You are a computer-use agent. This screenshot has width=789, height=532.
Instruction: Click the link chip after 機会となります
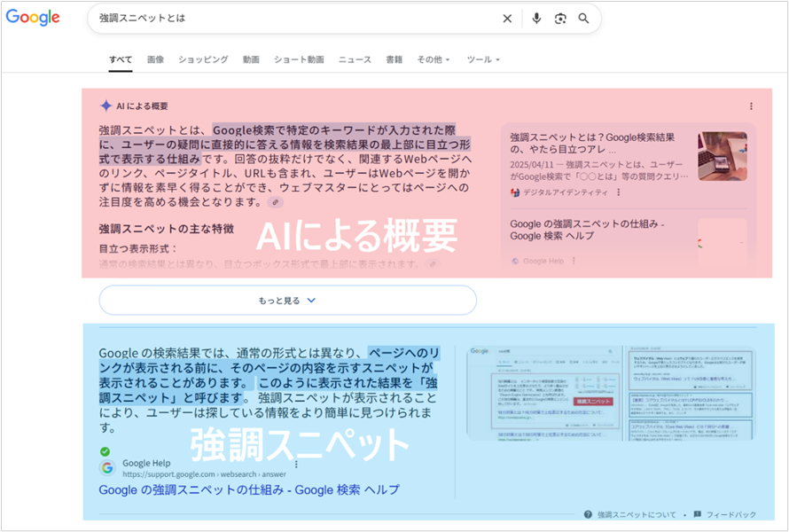pyautogui.click(x=275, y=202)
